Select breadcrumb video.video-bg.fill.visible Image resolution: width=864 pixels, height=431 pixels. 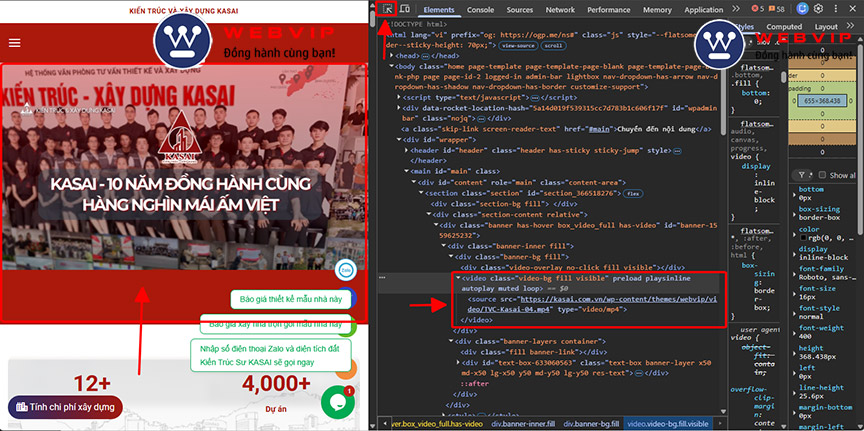click(x=668, y=424)
